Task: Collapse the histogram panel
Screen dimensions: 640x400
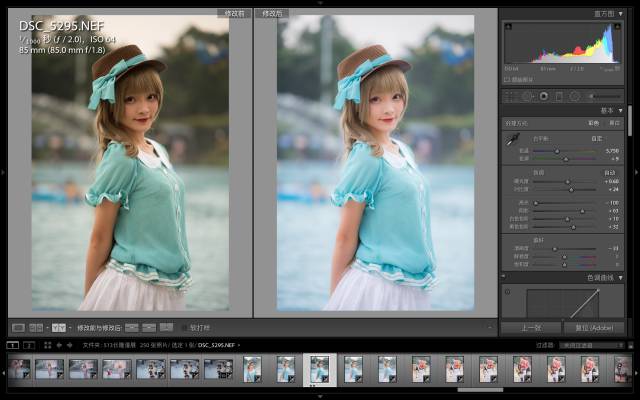Action: tap(620, 13)
